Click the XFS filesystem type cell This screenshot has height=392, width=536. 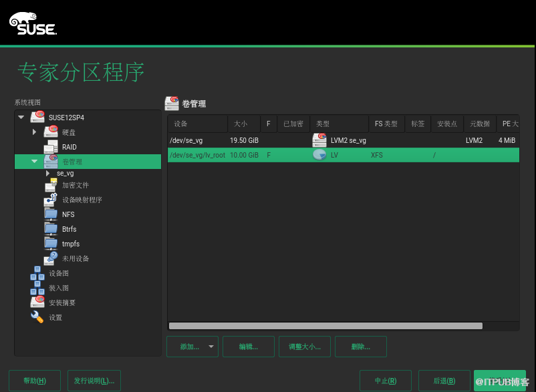coord(377,155)
